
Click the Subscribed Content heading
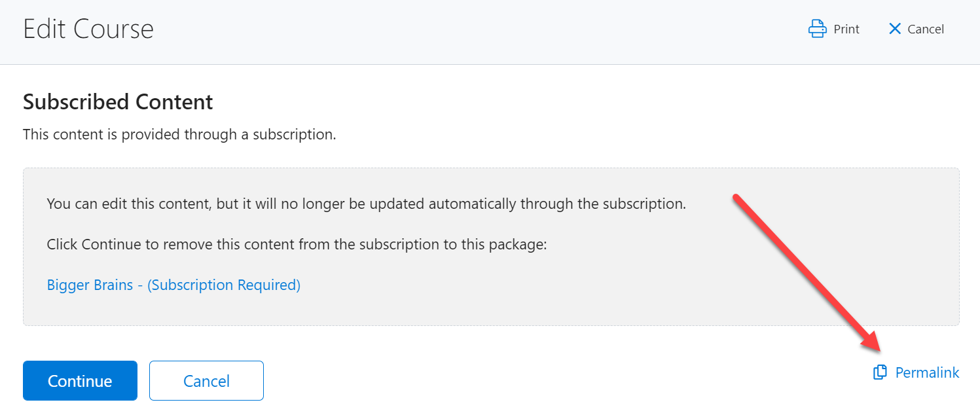[x=118, y=102]
